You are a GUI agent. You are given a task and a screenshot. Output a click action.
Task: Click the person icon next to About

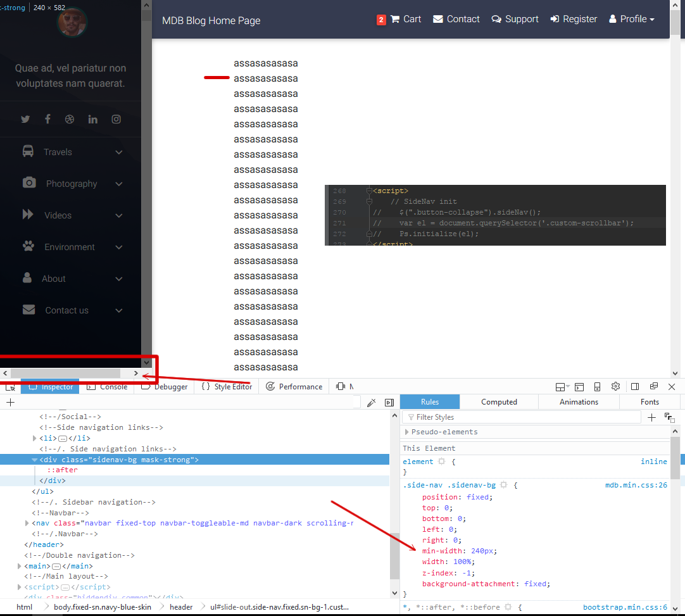(x=27, y=277)
